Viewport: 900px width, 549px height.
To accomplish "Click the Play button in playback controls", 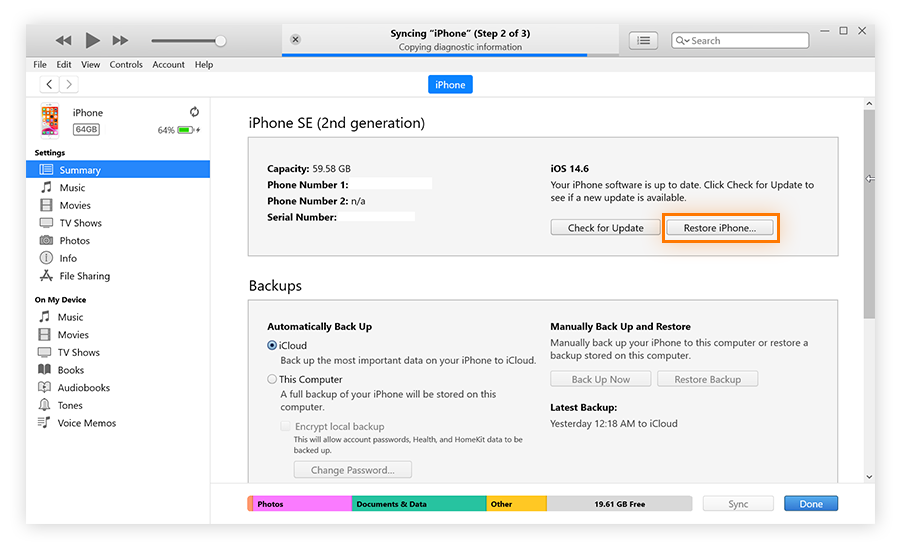I will coord(92,40).
